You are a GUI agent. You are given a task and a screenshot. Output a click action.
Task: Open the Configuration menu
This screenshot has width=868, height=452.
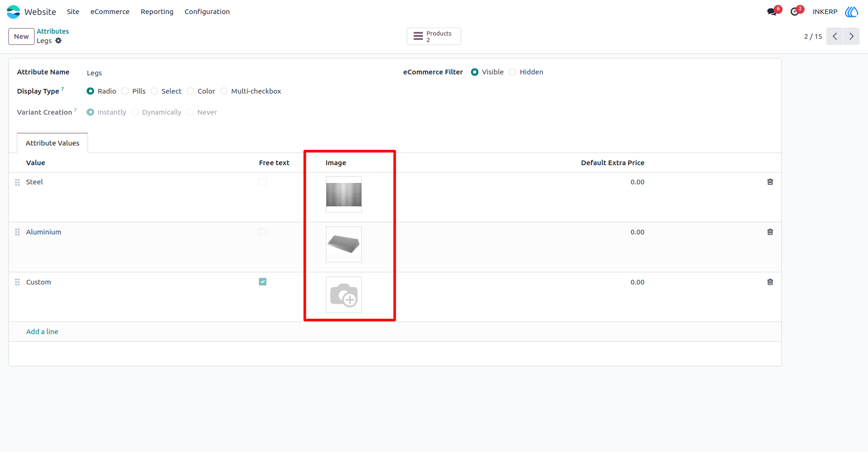pyautogui.click(x=207, y=12)
